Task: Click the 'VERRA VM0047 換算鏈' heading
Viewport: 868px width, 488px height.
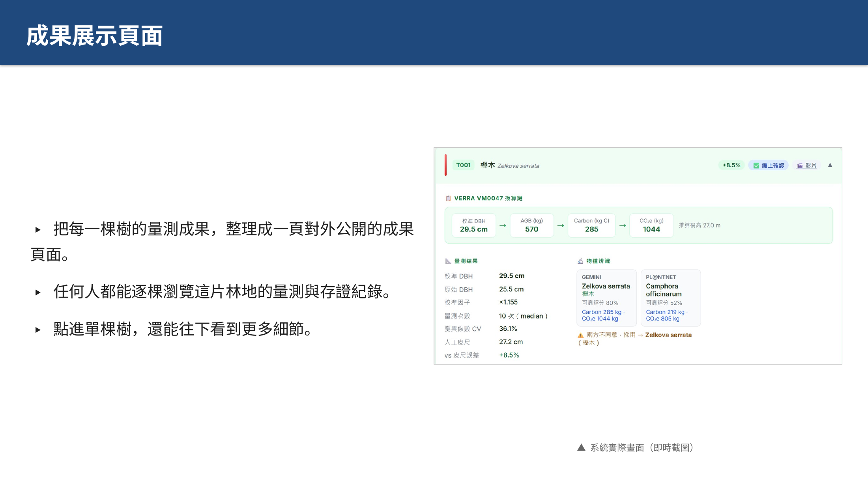Action: click(488, 198)
